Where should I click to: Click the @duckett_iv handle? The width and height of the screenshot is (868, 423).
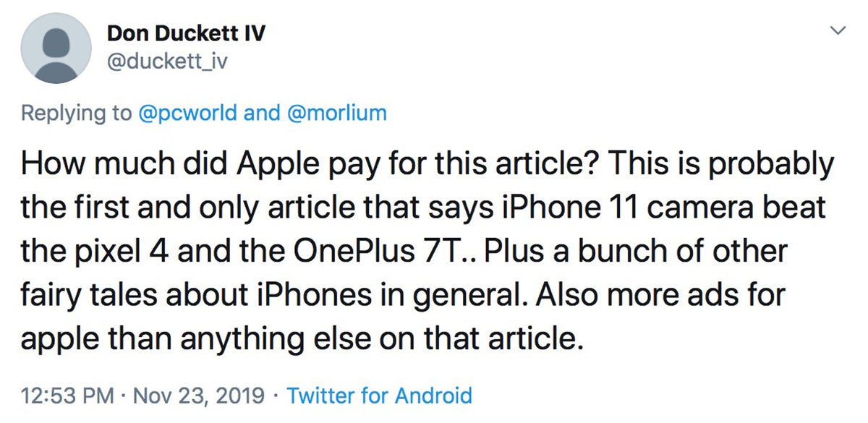(168, 61)
